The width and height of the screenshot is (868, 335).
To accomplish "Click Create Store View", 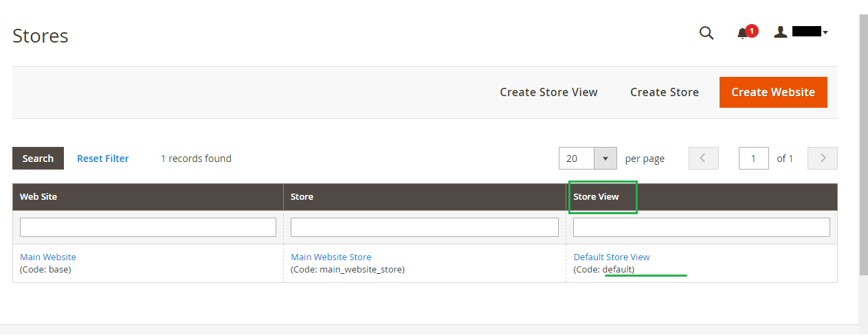I will click(548, 92).
